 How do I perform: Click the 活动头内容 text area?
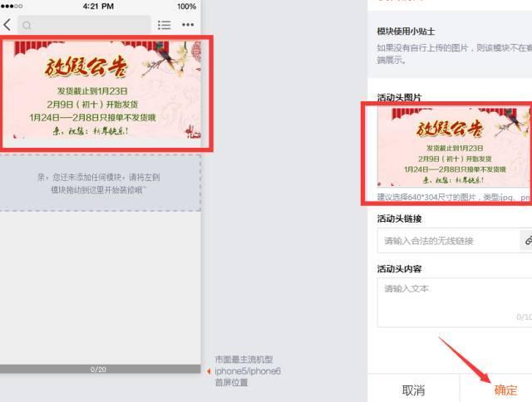pos(453,302)
